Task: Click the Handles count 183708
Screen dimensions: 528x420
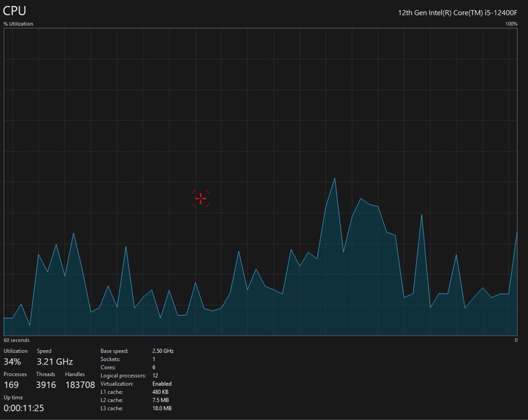Action: pyautogui.click(x=80, y=385)
